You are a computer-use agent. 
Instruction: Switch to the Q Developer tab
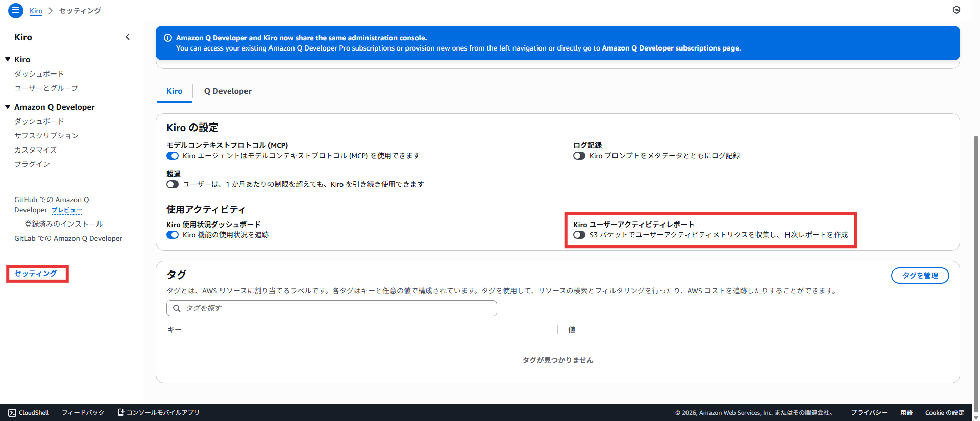pyautogui.click(x=228, y=91)
